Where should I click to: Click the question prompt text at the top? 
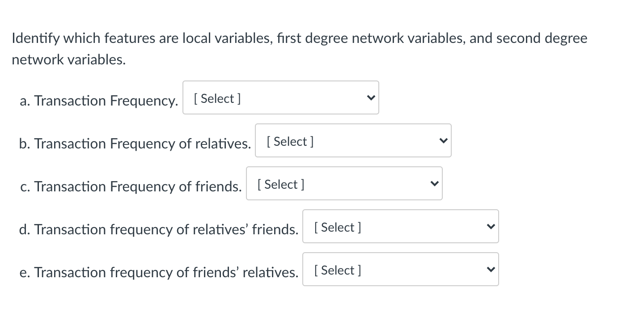299,48
